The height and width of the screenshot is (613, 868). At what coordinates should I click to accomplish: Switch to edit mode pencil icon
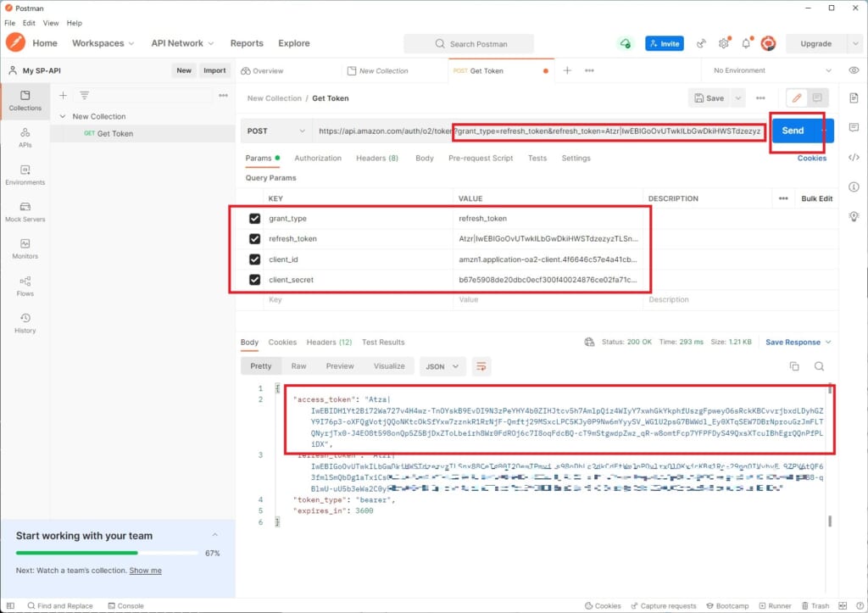point(797,98)
